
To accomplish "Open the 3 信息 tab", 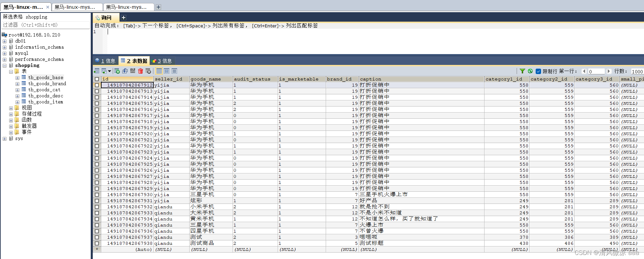I will coord(162,61).
